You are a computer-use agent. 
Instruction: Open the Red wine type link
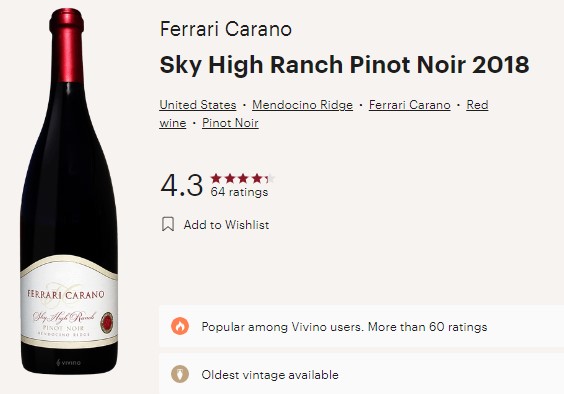(x=477, y=105)
